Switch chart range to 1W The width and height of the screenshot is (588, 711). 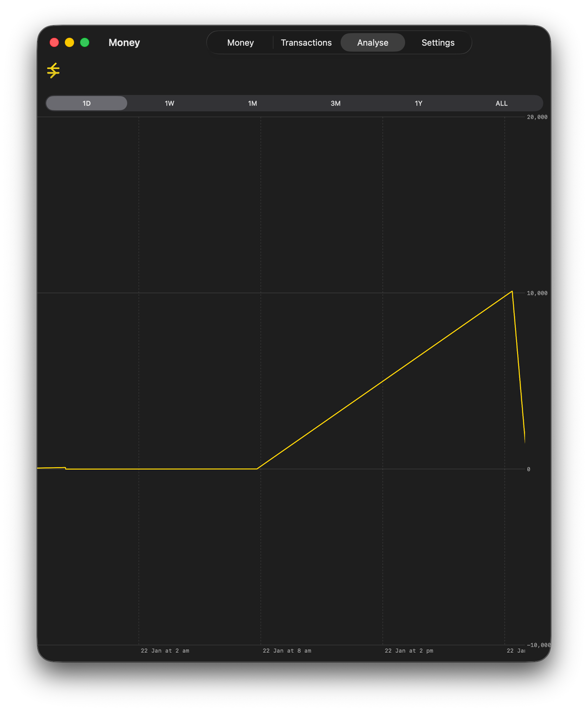(x=170, y=103)
